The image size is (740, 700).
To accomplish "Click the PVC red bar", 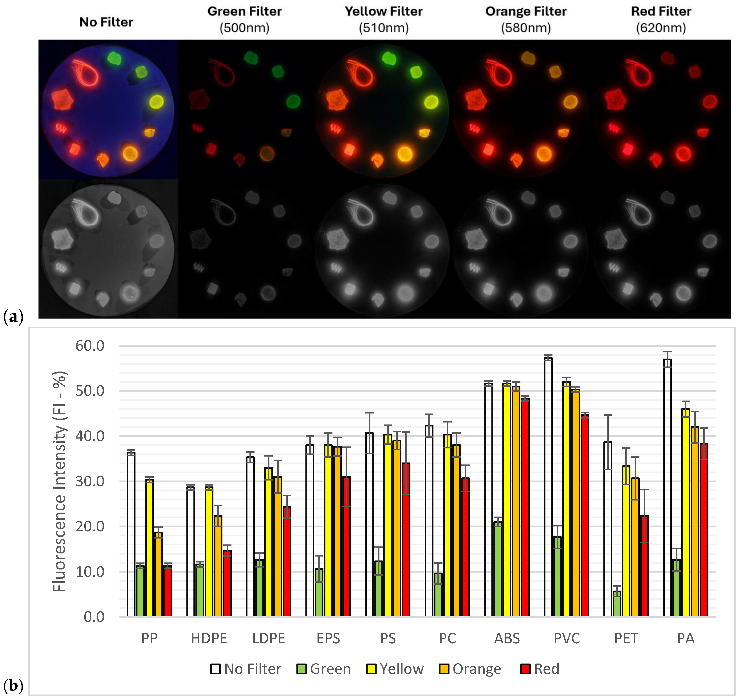I will click(585, 516).
